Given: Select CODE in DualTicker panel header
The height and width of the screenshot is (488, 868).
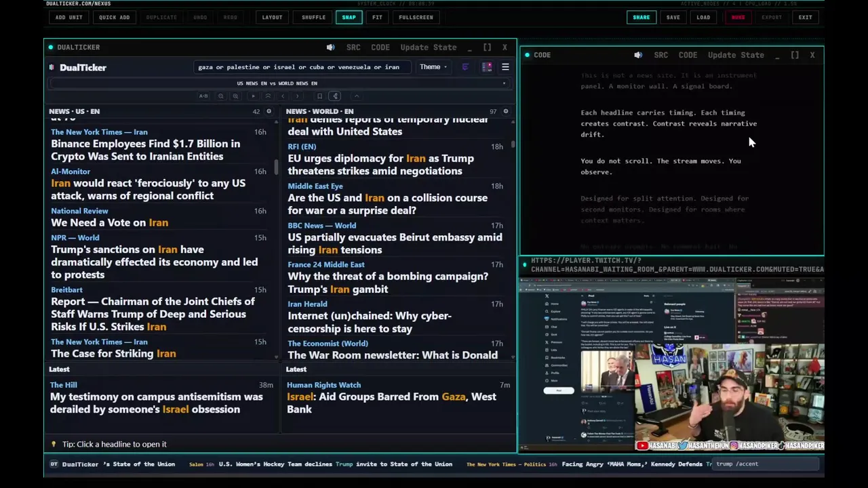Looking at the screenshot, I should tap(380, 47).
